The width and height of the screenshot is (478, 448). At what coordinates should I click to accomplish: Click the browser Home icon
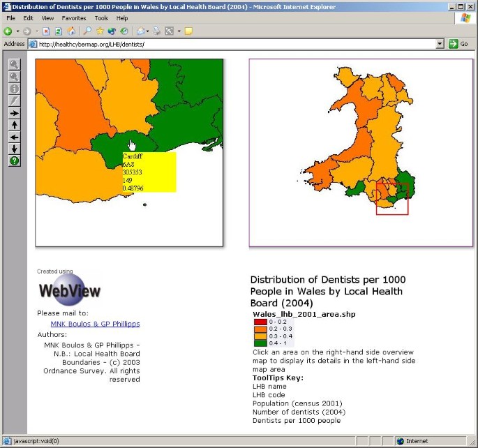(x=71, y=31)
